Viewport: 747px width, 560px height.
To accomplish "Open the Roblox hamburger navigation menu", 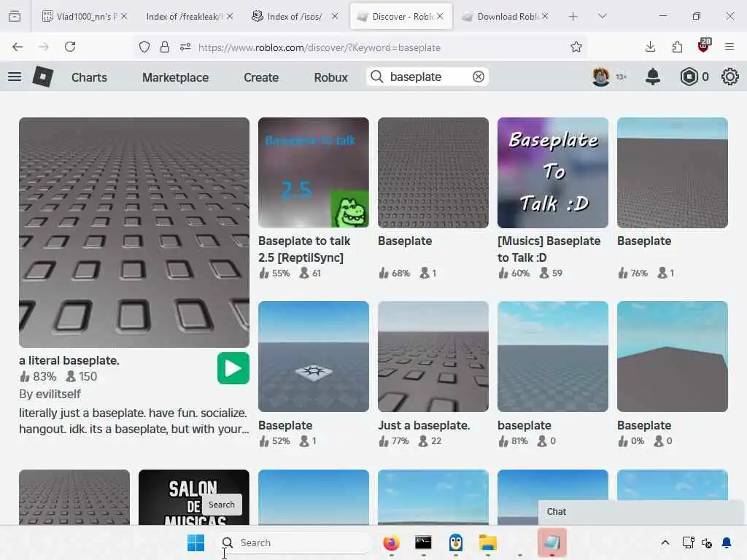I will (x=15, y=77).
